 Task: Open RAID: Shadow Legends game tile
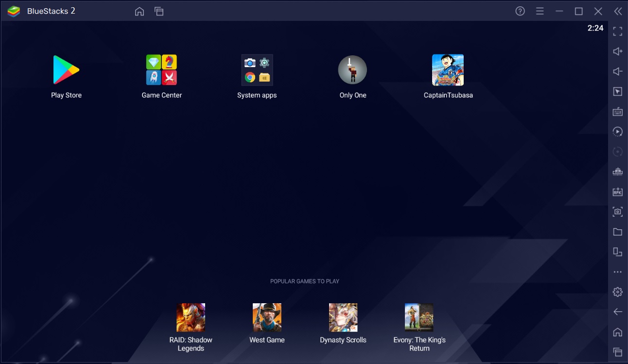pos(191,318)
